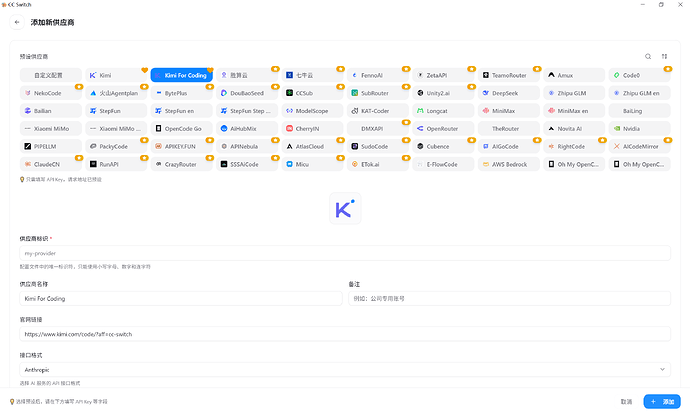690x414 pixels.
Task: Focus the 供应商标识 my-provider field
Action: tap(345, 253)
